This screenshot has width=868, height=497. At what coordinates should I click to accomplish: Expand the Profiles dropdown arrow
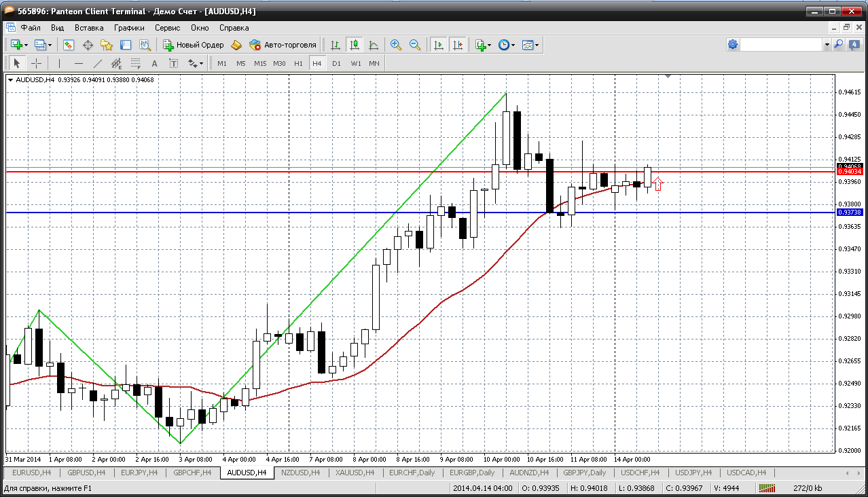pyautogui.click(x=50, y=45)
